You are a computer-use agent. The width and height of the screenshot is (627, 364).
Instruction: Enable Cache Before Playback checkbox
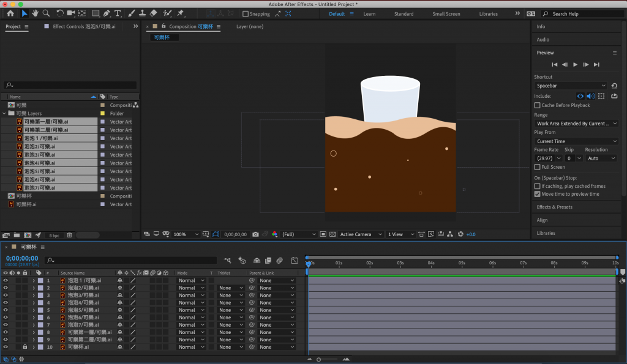point(538,105)
